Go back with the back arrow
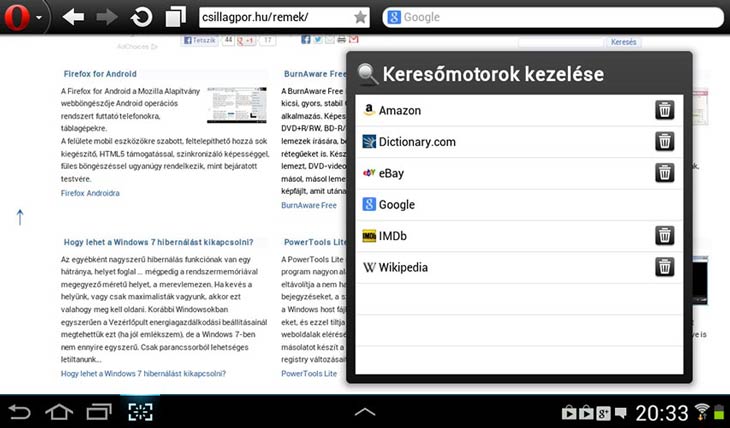The image size is (730, 428). pos(73,17)
